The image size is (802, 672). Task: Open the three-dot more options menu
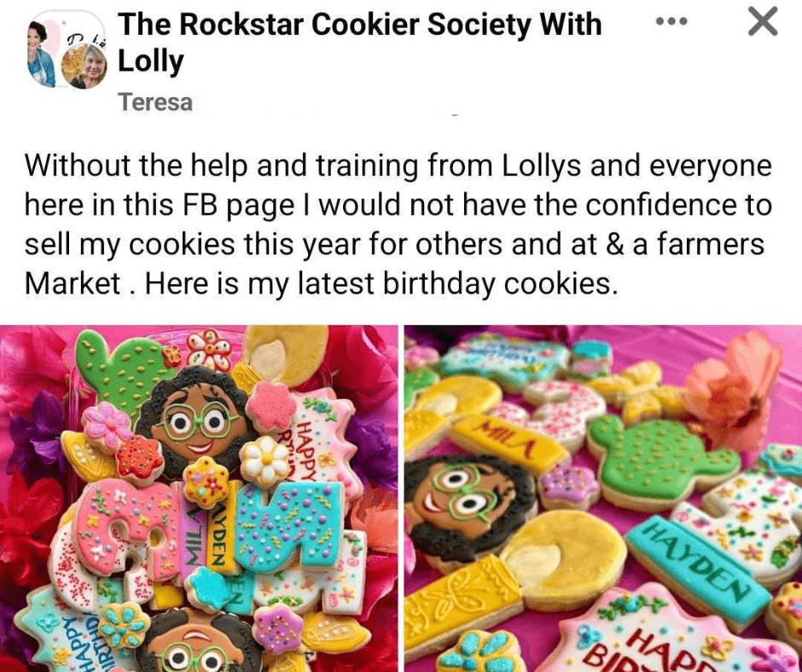pyautogui.click(x=671, y=21)
